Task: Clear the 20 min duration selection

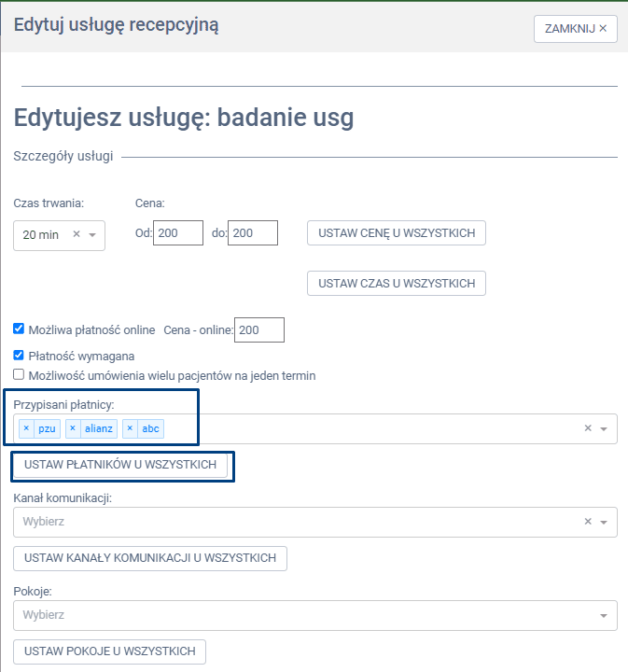Action: (77, 235)
